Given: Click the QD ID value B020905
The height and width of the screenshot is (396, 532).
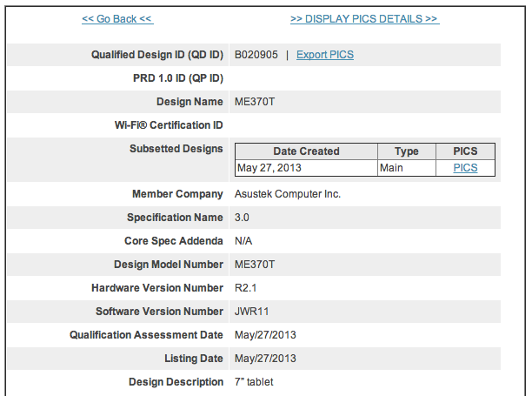Looking at the screenshot, I should click(x=256, y=55).
